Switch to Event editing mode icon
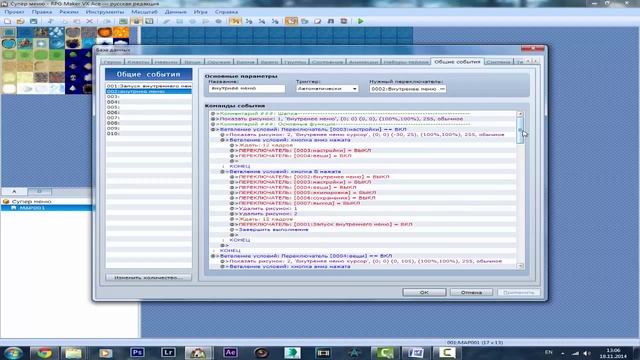The height and width of the screenshot is (360, 640). [x=136, y=21]
